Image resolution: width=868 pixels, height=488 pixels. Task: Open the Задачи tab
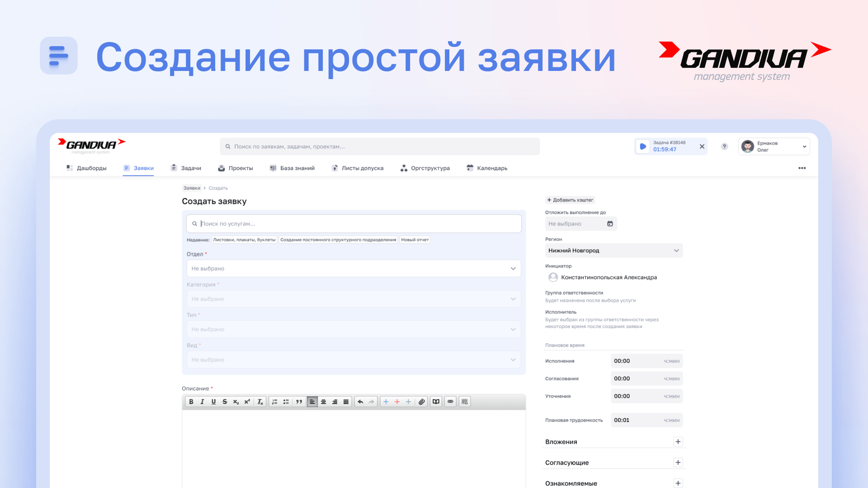186,168
